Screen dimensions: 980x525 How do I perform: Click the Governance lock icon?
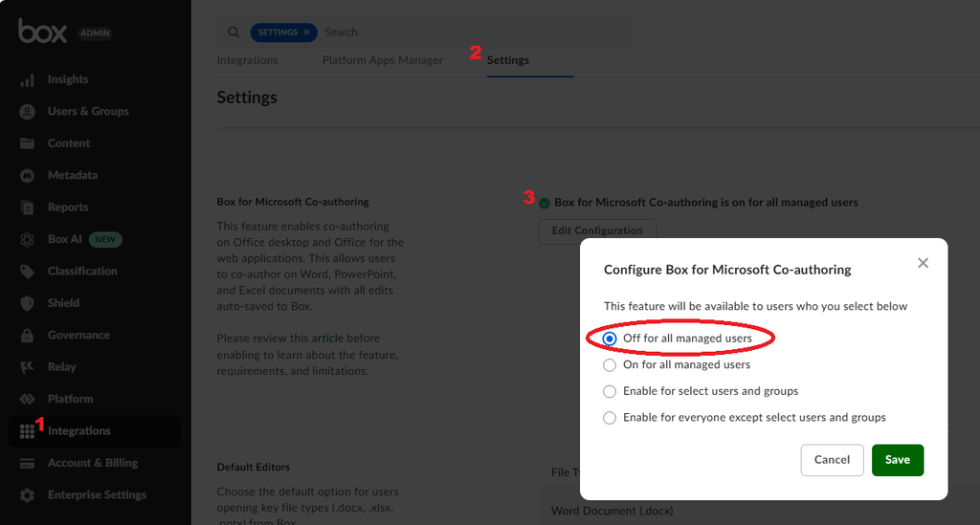(x=28, y=336)
